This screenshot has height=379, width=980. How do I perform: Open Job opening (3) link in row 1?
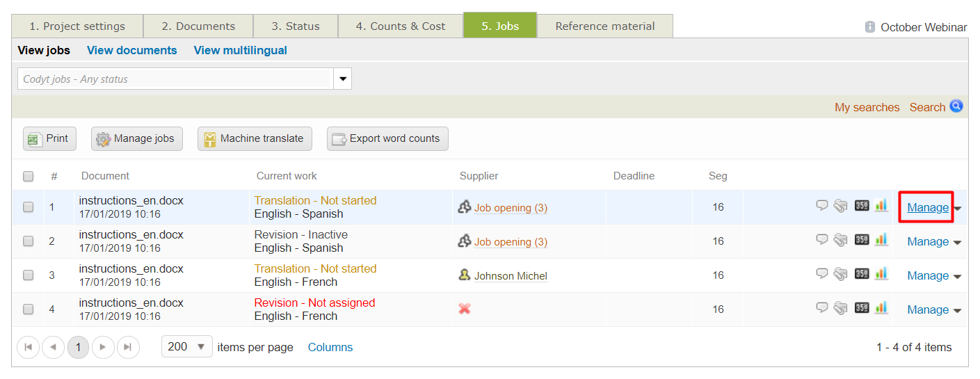tap(511, 208)
